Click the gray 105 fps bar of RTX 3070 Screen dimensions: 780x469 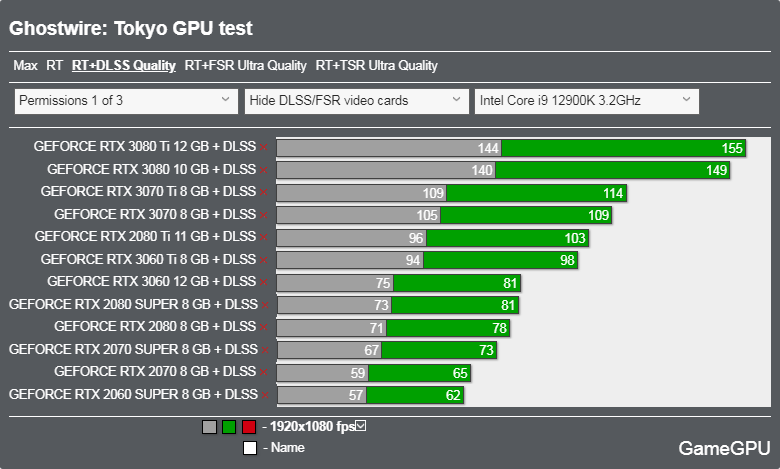(x=359, y=215)
